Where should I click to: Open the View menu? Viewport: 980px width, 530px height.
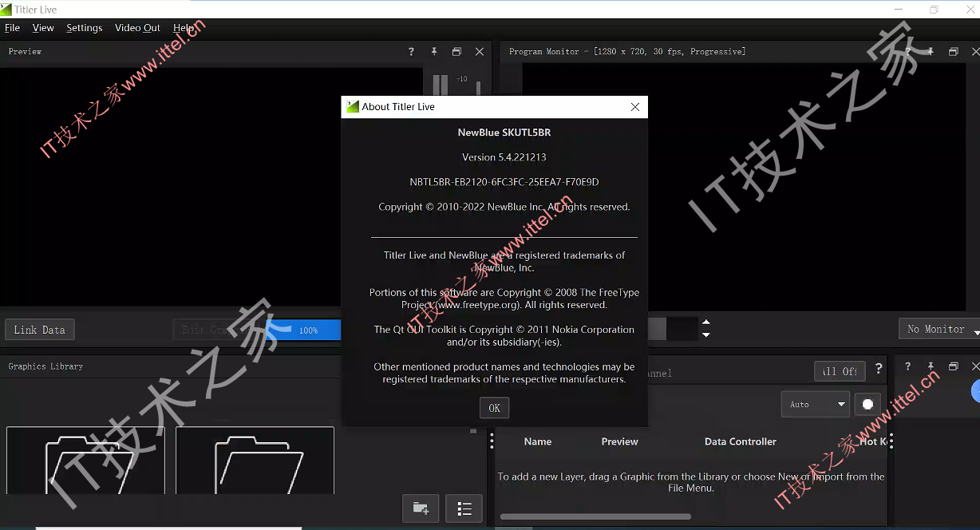[x=43, y=28]
